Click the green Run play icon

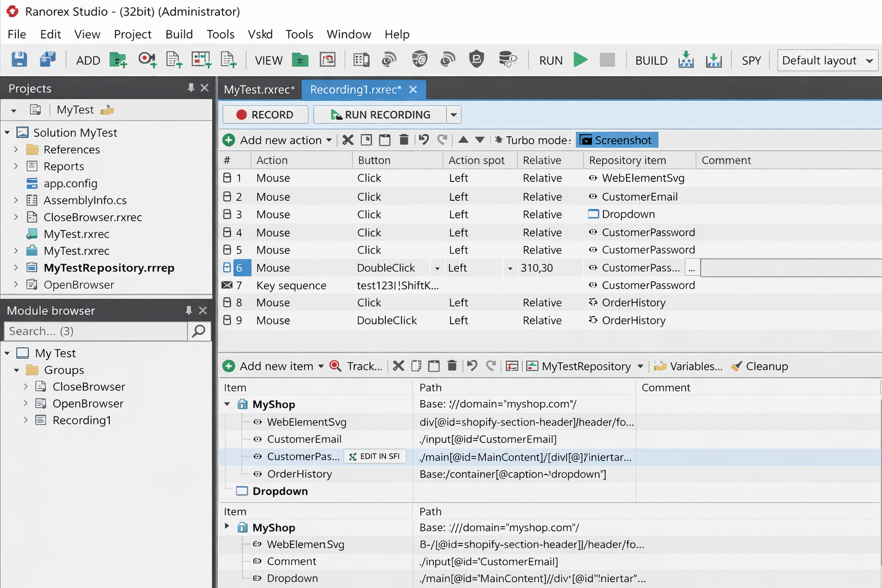[x=581, y=60]
